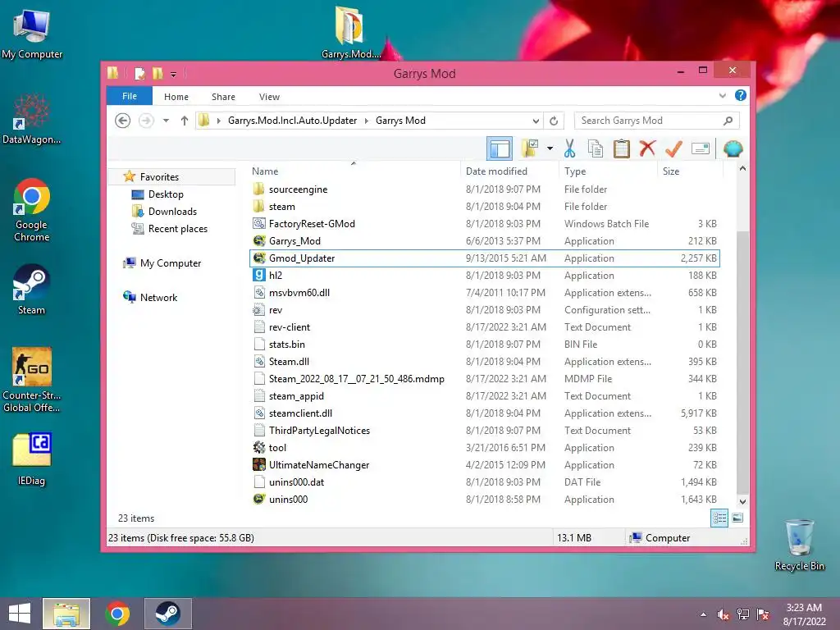Image resolution: width=840 pixels, height=630 pixels.
Task: Click the Cut scissors toolbar icon
Action: click(x=569, y=148)
